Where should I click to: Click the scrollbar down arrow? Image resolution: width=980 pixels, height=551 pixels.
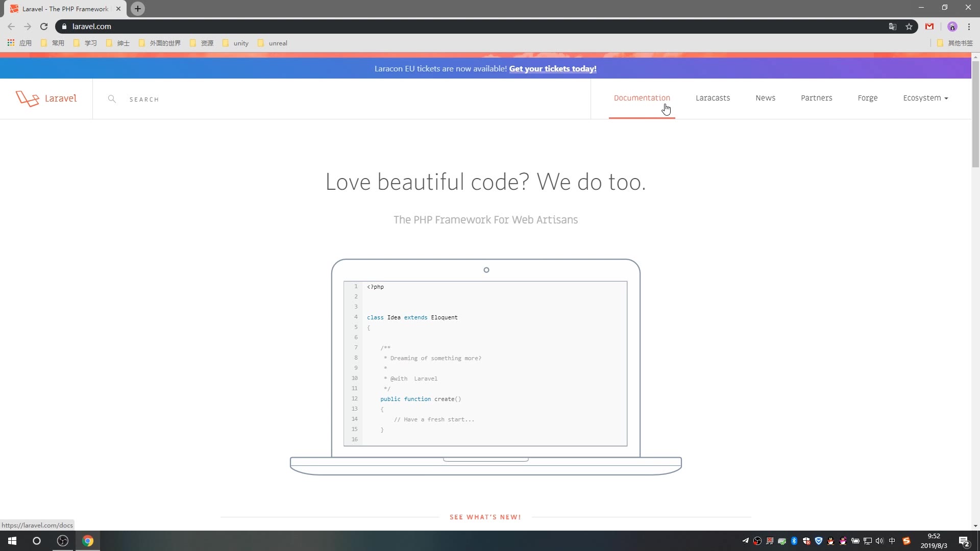click(x=975, y=526)
